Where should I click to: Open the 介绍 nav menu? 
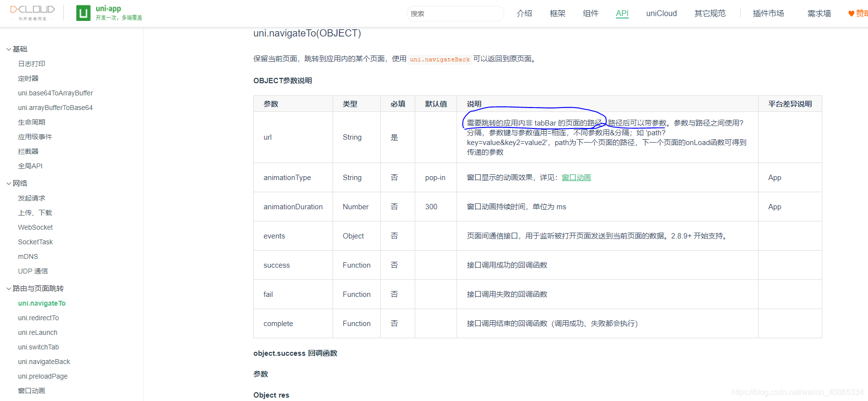(524, 14)
